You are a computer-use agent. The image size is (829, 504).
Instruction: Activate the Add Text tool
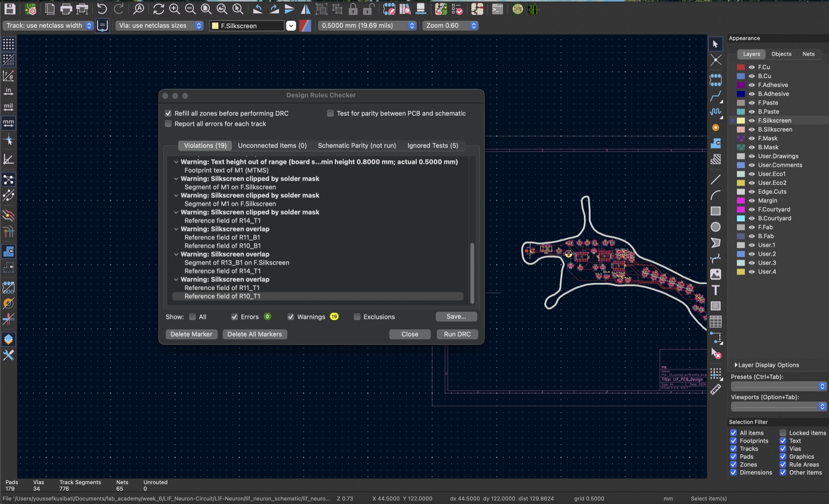(716, 290)
